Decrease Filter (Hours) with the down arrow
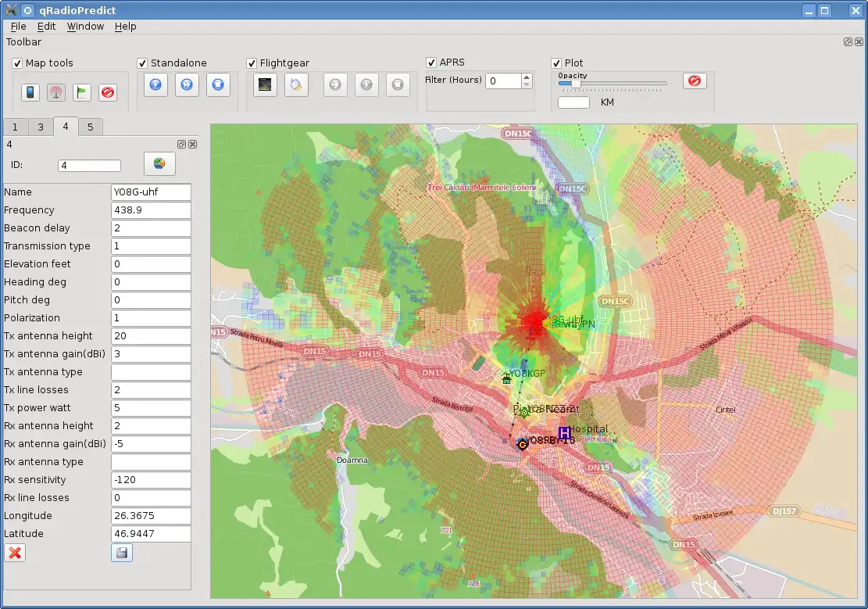The image size is (868, 609). click(527, 84)
